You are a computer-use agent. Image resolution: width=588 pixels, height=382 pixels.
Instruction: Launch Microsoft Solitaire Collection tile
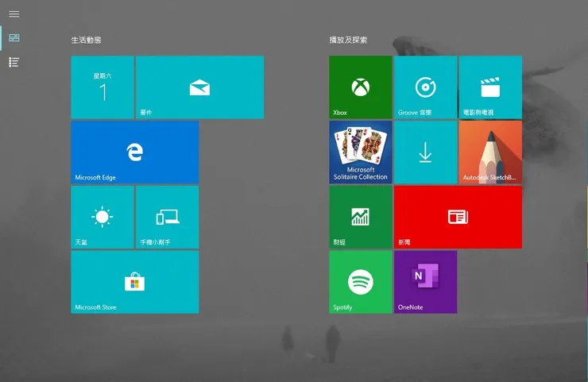click(x=361, y=152)
